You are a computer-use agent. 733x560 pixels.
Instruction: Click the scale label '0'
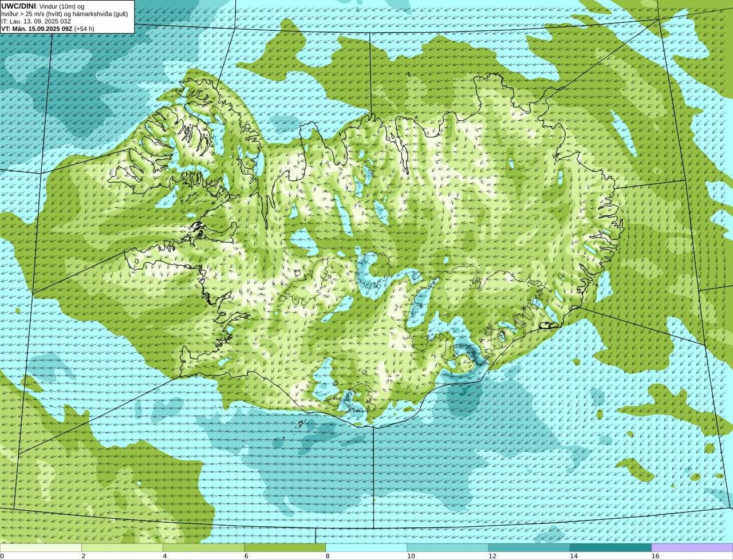pyautogui.click(x=2, y=556)
